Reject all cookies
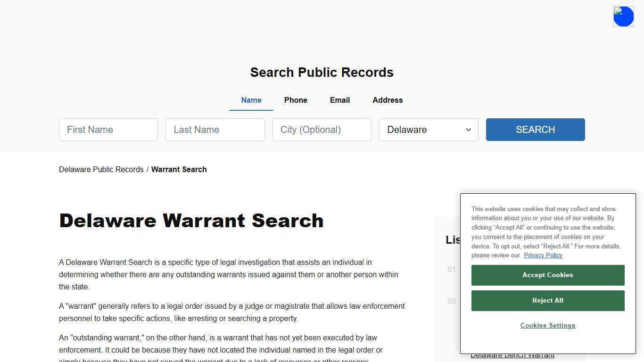This screenshot has width=644, height=362. 547,300
